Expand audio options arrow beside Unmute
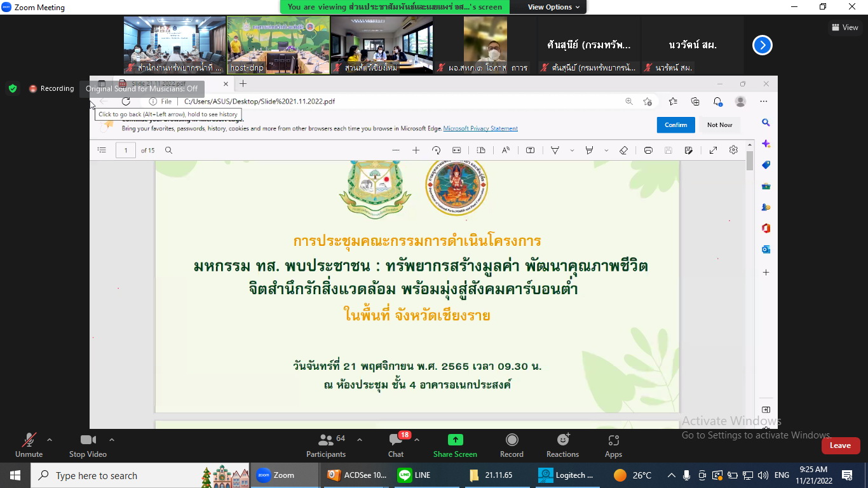Screen dimensions: 868x488 pos(50,440)
